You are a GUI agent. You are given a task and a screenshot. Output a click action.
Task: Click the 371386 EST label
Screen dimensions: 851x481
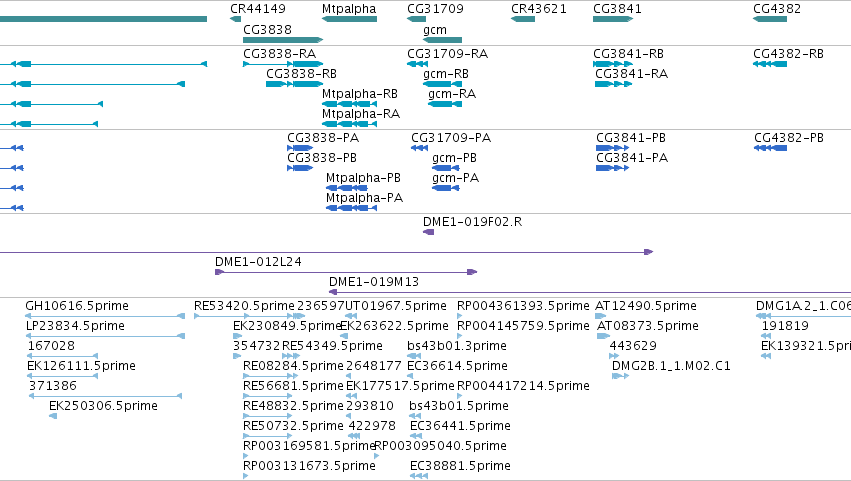(53, 386)
